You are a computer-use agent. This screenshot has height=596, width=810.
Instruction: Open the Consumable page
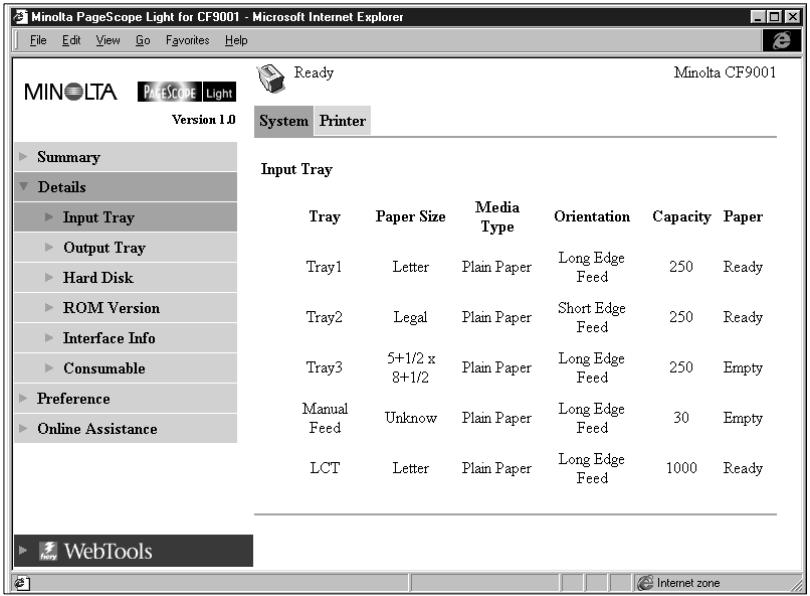click(x=126, y=368)
